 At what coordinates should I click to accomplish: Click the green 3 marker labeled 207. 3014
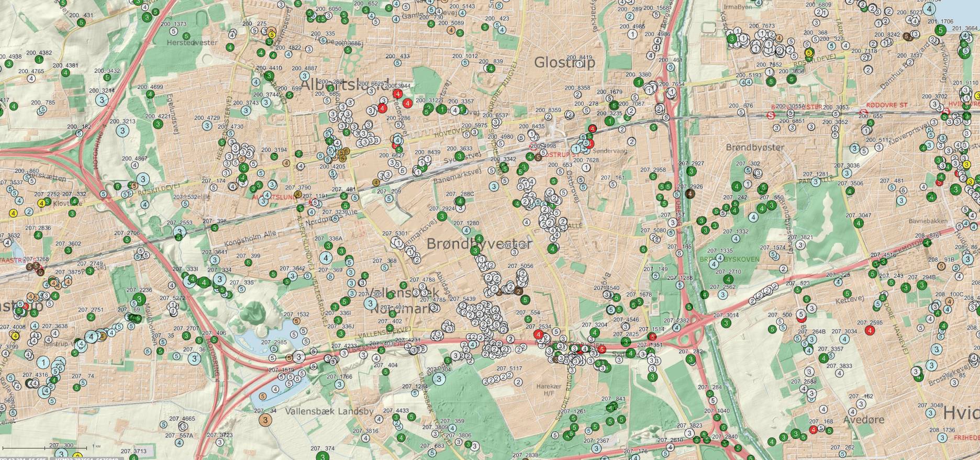[726, 323]
